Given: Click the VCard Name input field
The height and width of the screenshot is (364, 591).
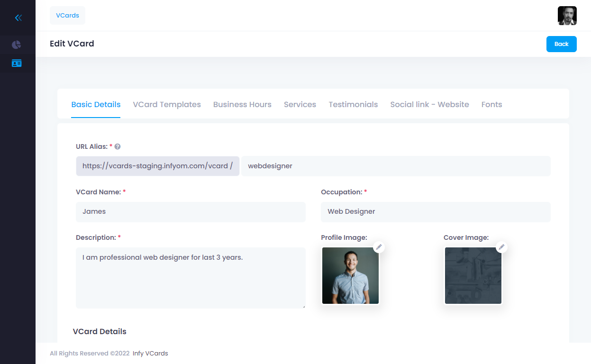Looking at the screenshot, I should tap(191, 212).
